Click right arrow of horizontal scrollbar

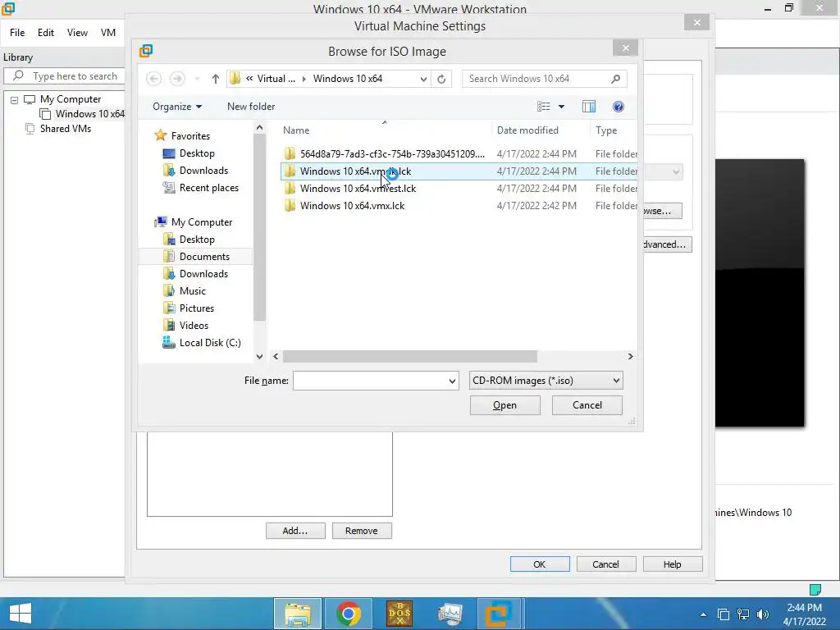630,356
